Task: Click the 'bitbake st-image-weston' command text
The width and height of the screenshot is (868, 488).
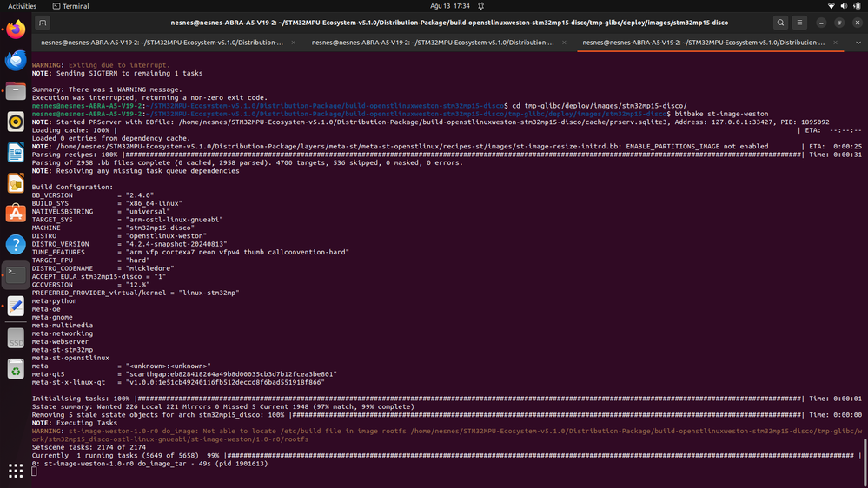Action: (721, 114)
